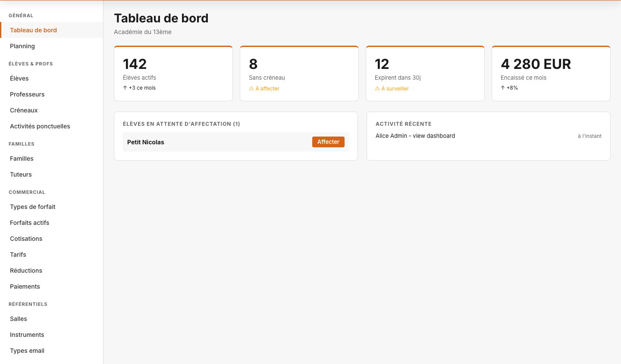Click Affecter button for Petit Nicolas
Viewport: 621px width, 364px height.
click(x=328, y=142)
